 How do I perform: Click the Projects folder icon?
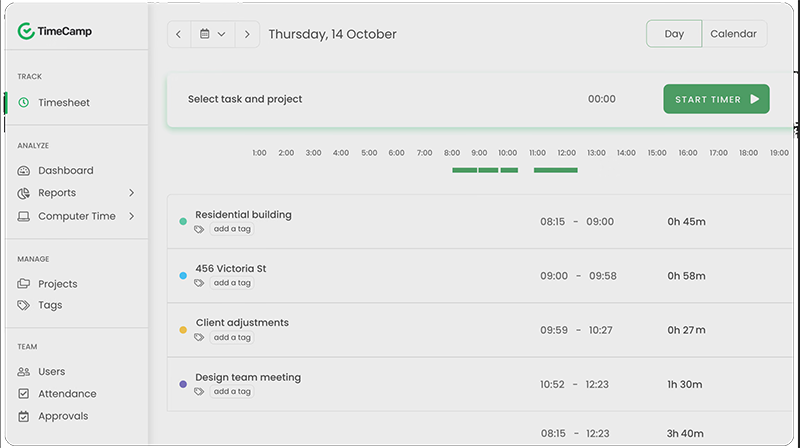click(x=24, y=284)
